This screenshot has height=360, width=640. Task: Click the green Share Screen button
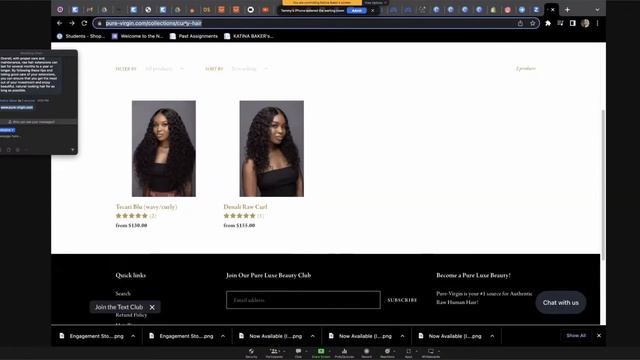coord(321,353)
